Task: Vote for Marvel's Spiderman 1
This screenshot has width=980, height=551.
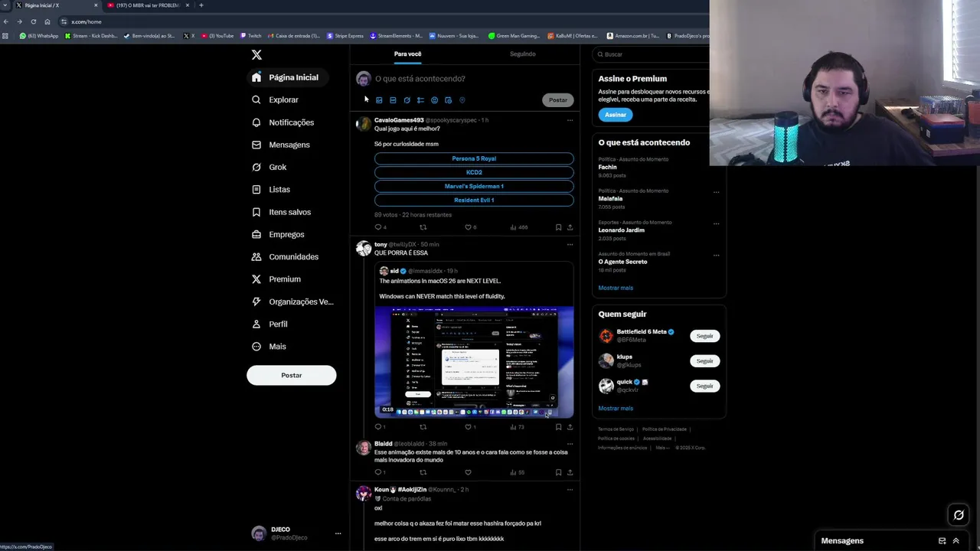Action: 474,186
